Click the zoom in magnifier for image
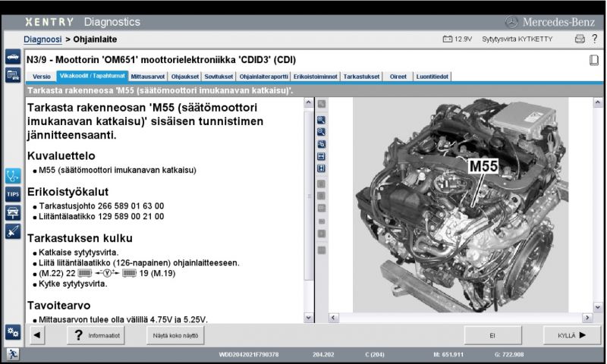This screenshot has height=364, width=607. point(322,120)
